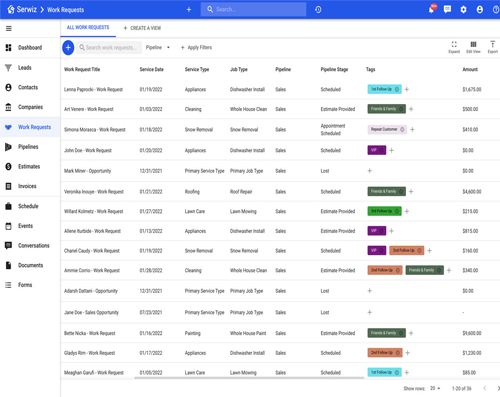Click the user account avatar icon
The image size is (500, 397).
point(480,10)
